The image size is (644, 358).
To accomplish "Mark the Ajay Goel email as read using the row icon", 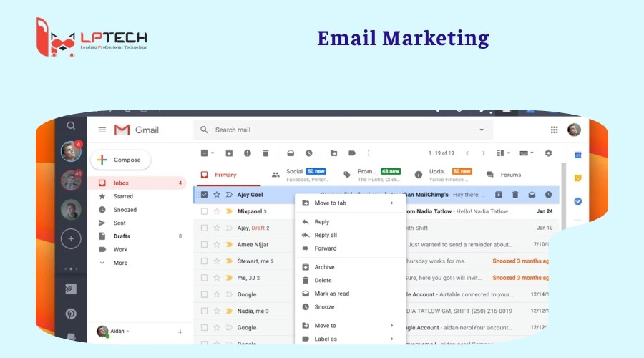I will 532,195.
